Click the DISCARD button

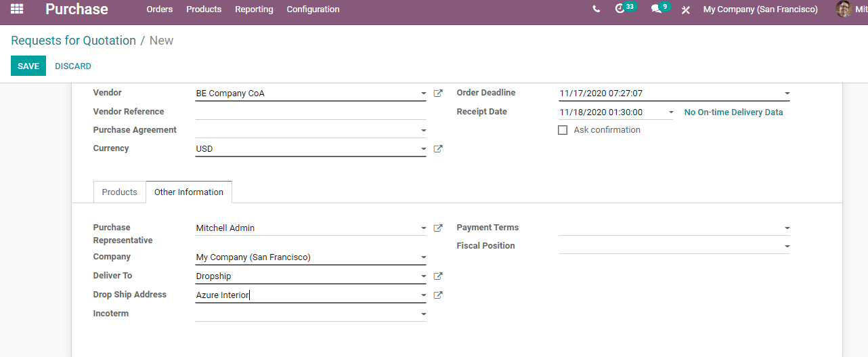[73, 66]
